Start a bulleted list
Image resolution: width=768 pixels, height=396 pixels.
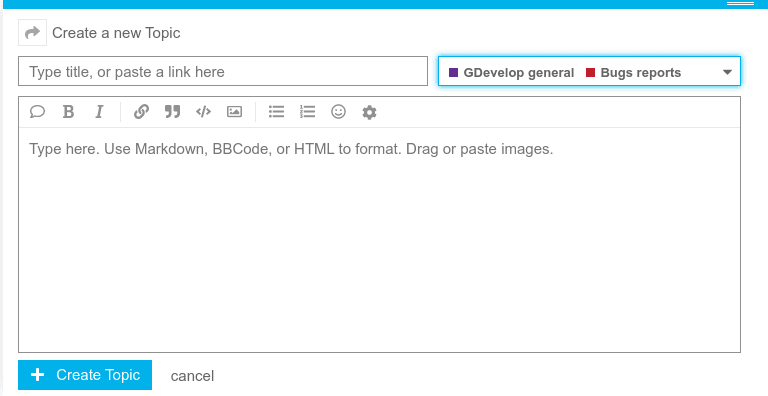(276, 112)
